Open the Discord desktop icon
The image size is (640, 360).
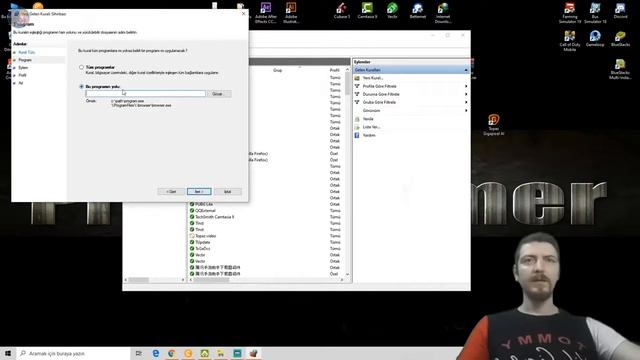click(x=620, y=11)
